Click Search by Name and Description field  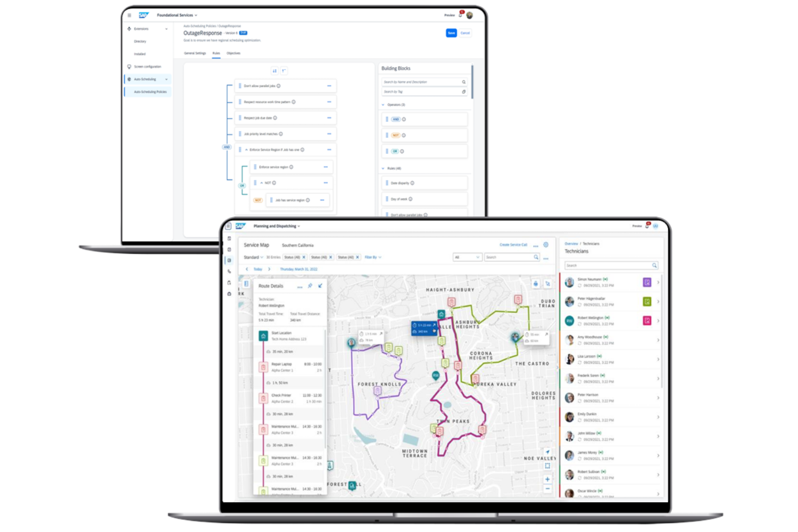[424, 82]
